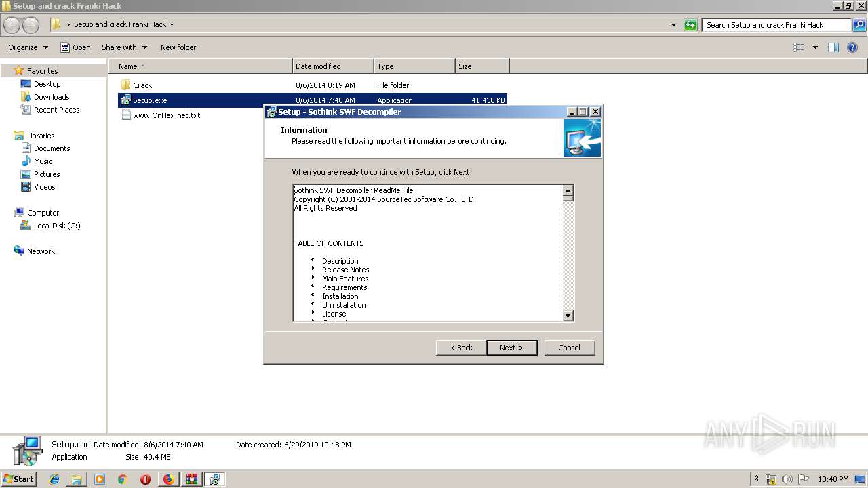Click New folder in the toolbar

[178, 47]
